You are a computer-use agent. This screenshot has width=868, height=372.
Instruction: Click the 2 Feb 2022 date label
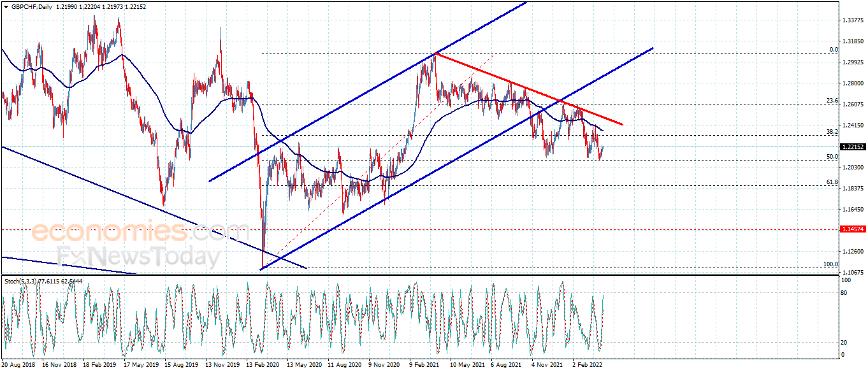point(587,365)
